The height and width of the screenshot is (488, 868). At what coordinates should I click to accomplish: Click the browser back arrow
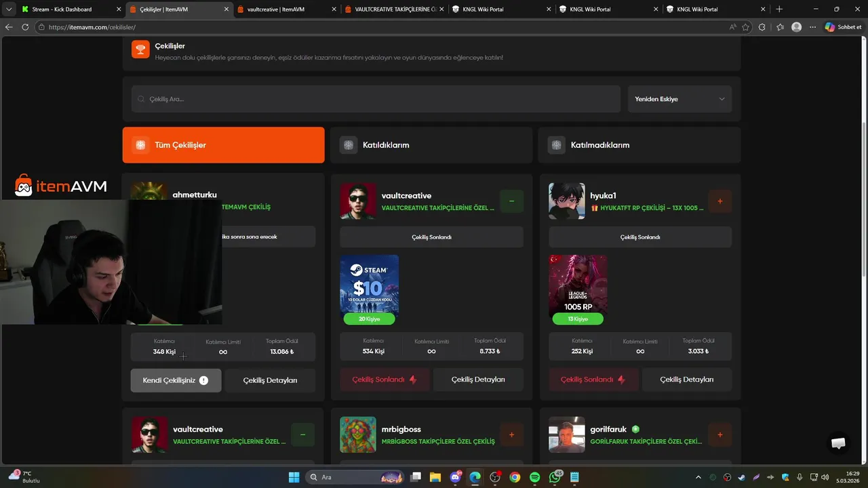coord(9,27)
